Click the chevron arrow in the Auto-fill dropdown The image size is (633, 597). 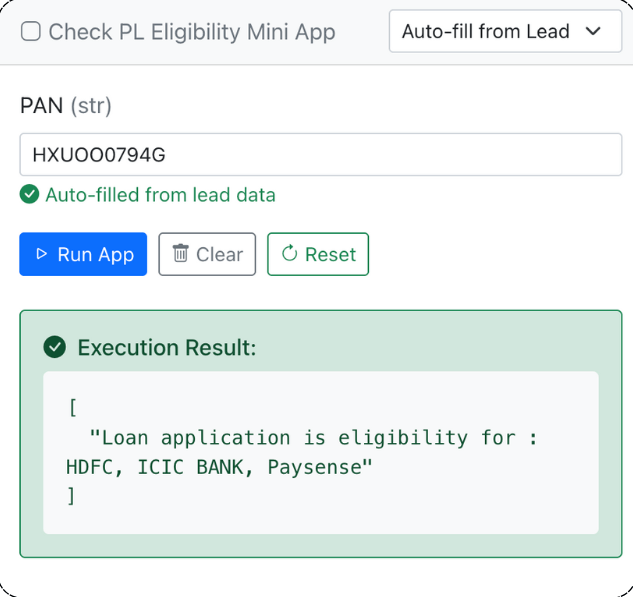[x=593, y=31]
